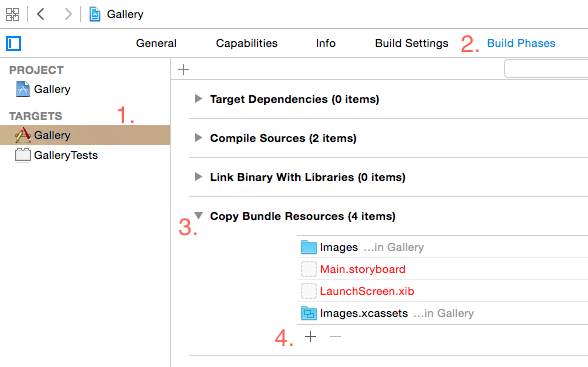
Task: Click the GalleryTests bundle icon
Action: click(22, 155)
